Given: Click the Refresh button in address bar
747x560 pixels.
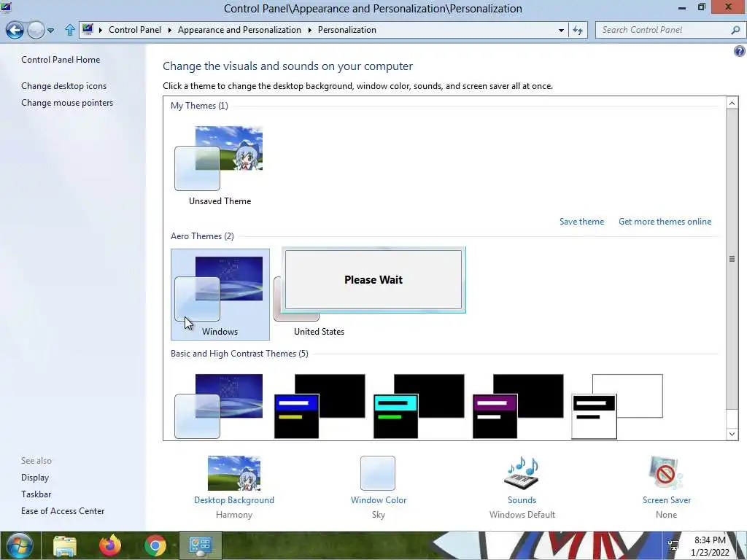Looking at the screenshot, I should 578,31.
